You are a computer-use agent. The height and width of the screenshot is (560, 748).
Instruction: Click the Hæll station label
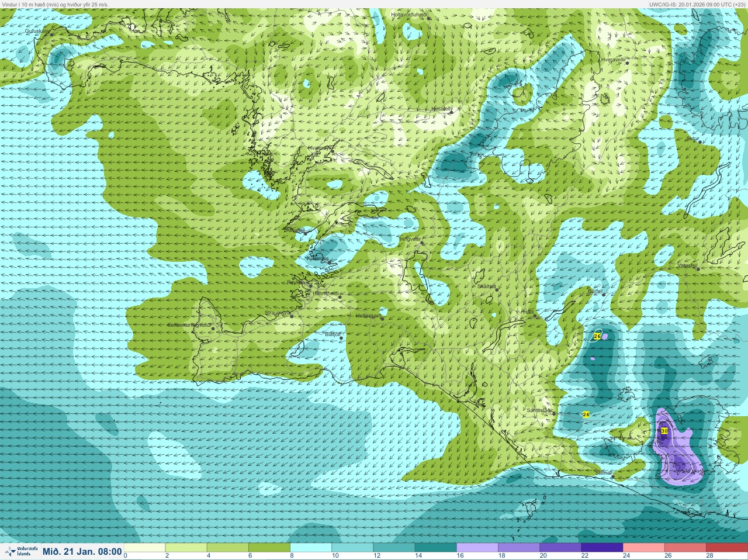click(529, 312)
